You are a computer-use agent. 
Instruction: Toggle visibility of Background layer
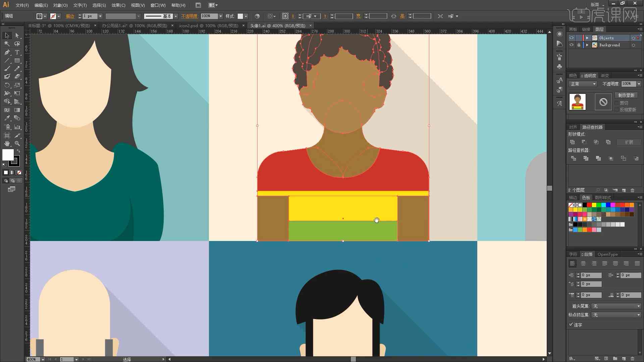[571, 45]
